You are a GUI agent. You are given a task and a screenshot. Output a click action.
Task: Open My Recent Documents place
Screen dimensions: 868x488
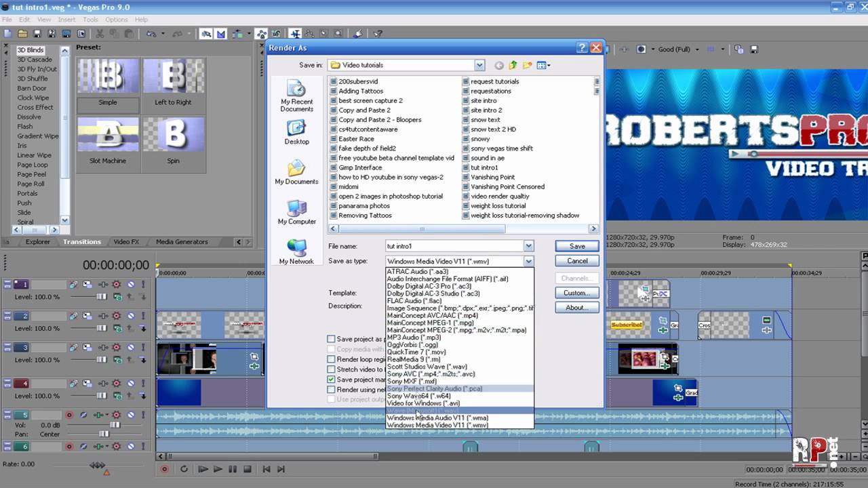point(296,96)
